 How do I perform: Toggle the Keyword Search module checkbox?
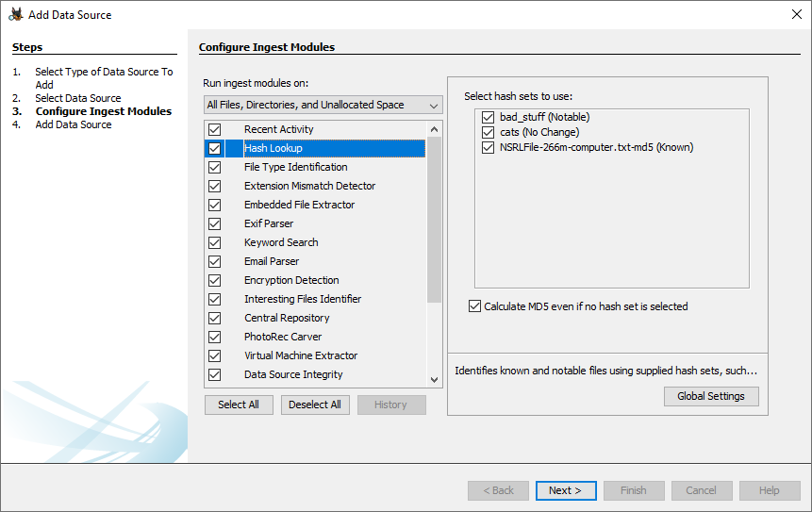click(215, 242)
